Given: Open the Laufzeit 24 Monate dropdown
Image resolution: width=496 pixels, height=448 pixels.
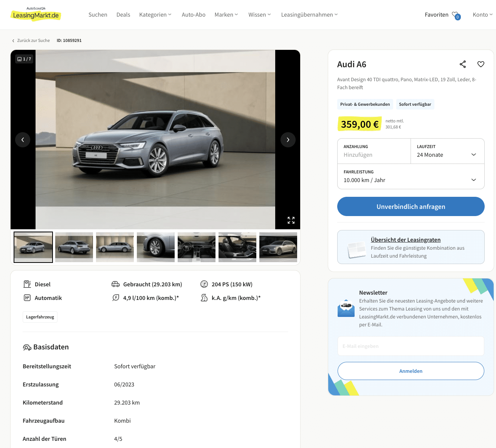Looking at the screenshot, I should point(448,151).
